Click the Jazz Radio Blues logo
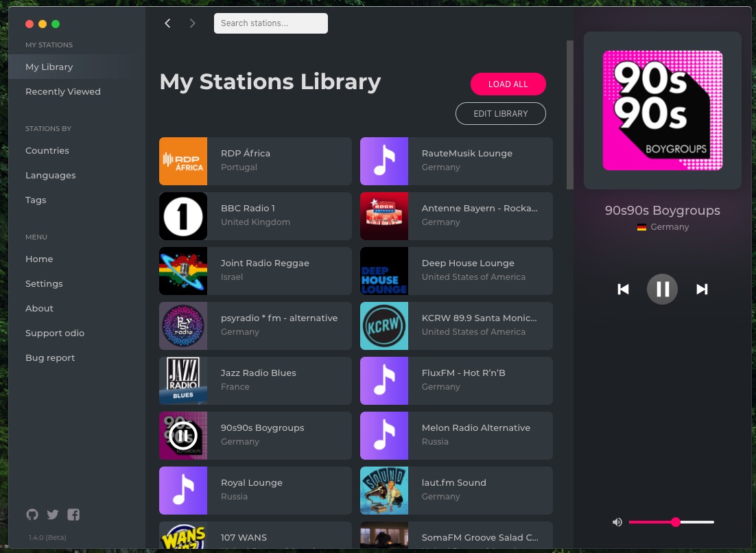 point(183,381)
